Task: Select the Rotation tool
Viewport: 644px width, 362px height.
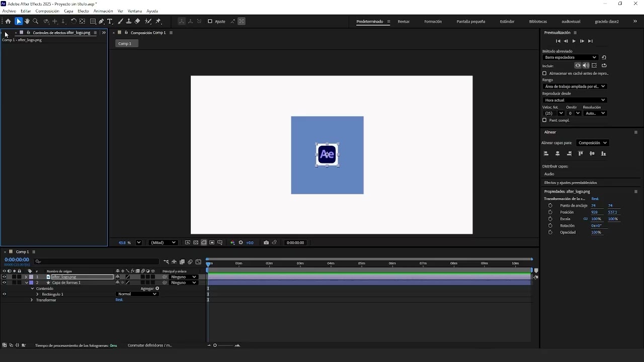Action: click(73, 22)
